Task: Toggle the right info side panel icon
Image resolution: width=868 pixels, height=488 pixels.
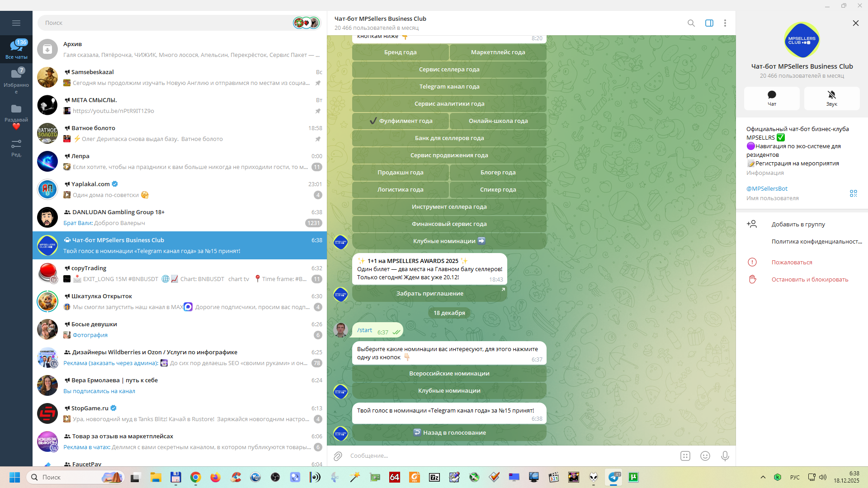Action: click(x=709, y=23)
